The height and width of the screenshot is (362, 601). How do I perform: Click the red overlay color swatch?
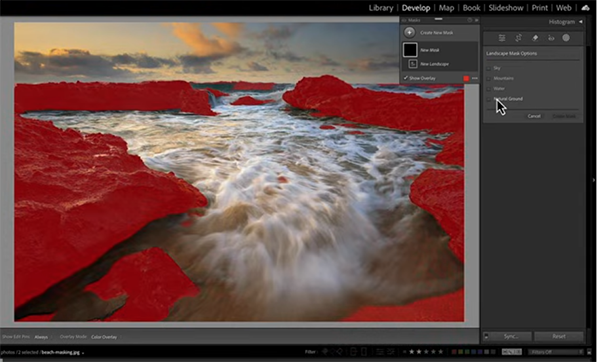(x=466, y=78)
